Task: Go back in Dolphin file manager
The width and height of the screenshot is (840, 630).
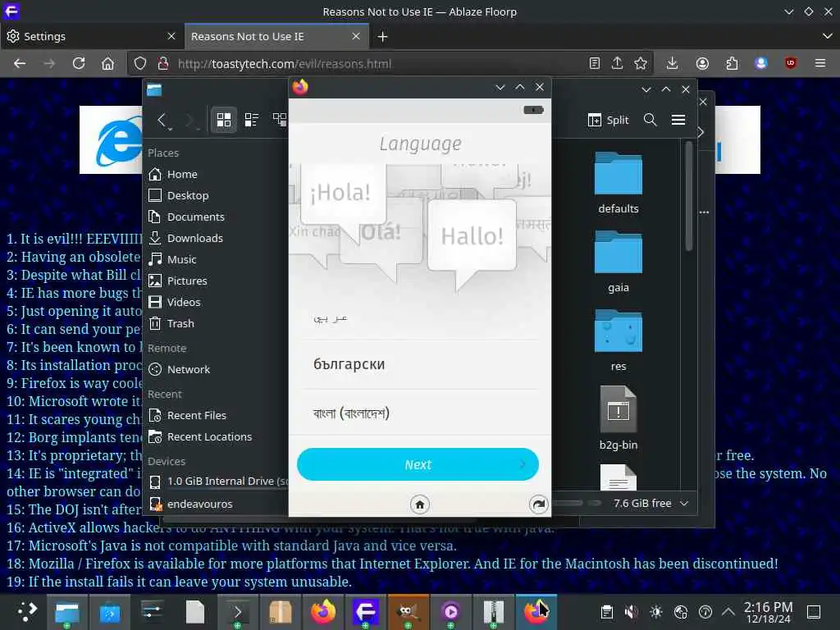Action: coord(162,120)
